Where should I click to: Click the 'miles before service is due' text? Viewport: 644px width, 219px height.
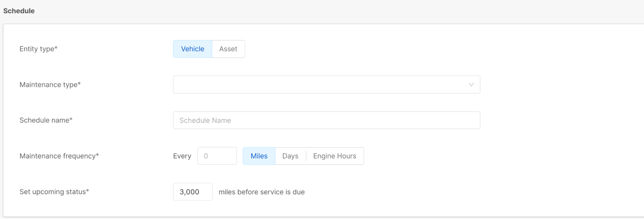click(262, 192)
